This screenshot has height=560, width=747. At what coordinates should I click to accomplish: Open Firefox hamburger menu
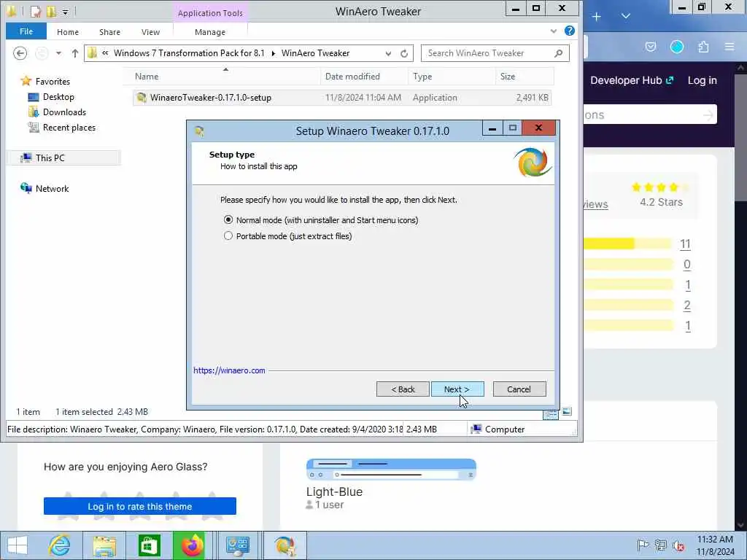(729, 47)
